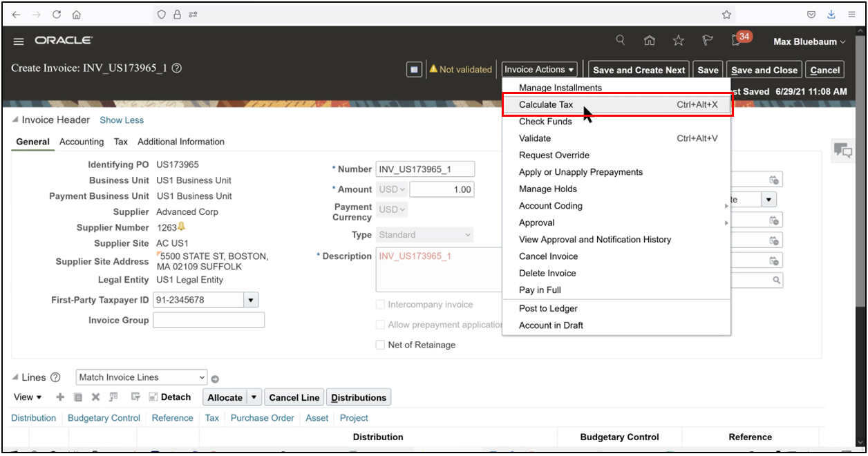
Task: Click the Watchlist flag icon
Action: [706, 40]
